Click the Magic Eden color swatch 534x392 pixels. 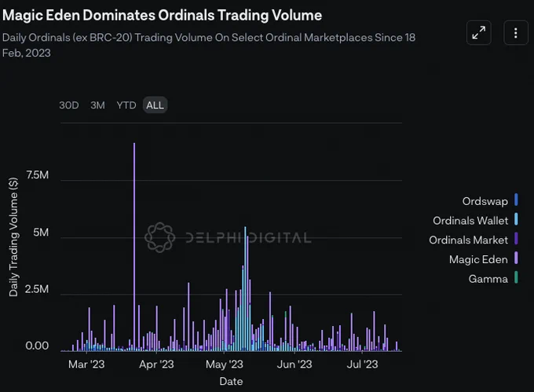pyautogui.click(x=516, y=259)
